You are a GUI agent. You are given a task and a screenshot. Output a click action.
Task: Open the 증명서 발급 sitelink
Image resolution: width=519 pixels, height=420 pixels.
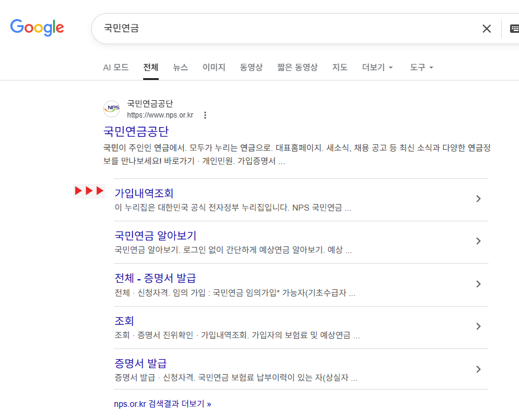click(x=141, y=363)
